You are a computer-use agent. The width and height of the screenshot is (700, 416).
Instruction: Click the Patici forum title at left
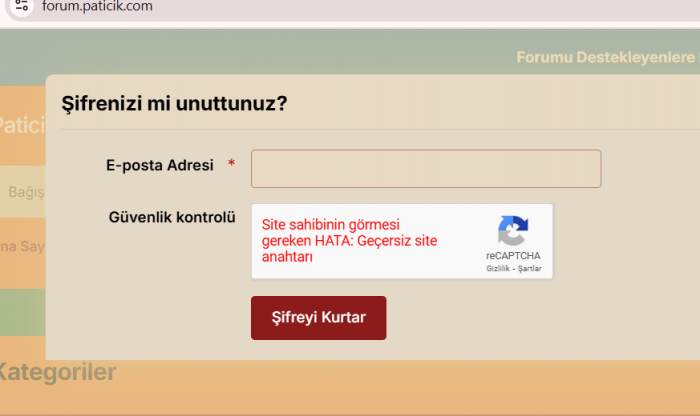pyautogui.click(x=21, y=126)
